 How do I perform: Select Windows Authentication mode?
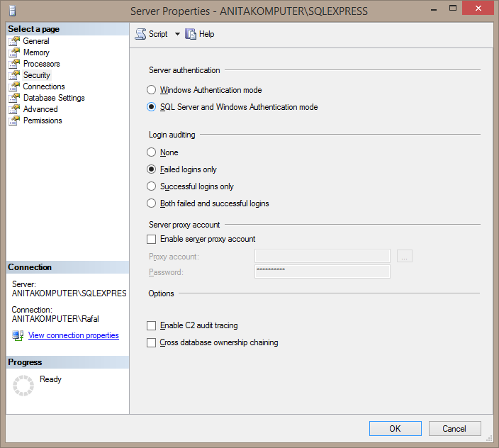tap(204, 90)
